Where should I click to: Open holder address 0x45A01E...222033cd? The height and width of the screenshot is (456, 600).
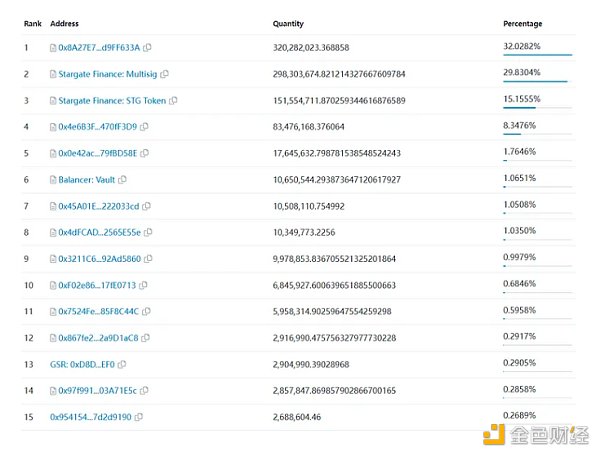[x=99, y=206]
